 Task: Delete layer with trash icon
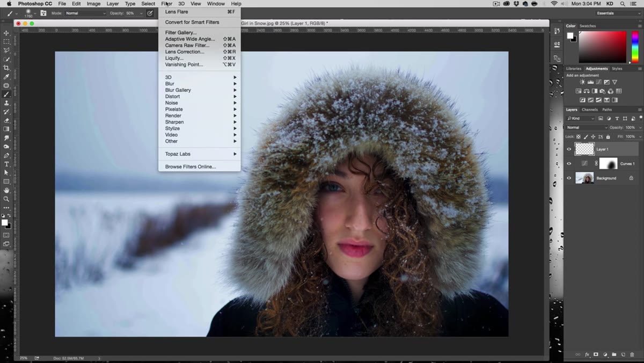coord(632,354)
